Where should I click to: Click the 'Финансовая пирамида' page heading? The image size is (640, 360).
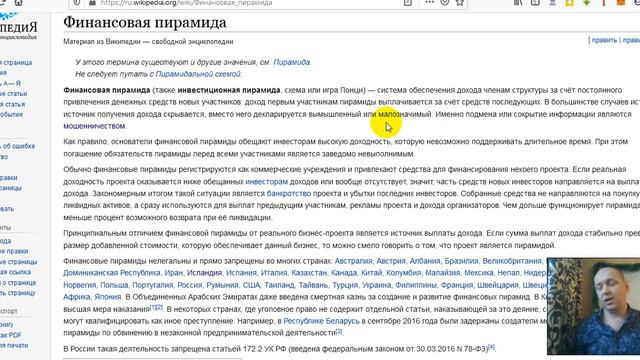pyautogui.click(x=145, y=22)
